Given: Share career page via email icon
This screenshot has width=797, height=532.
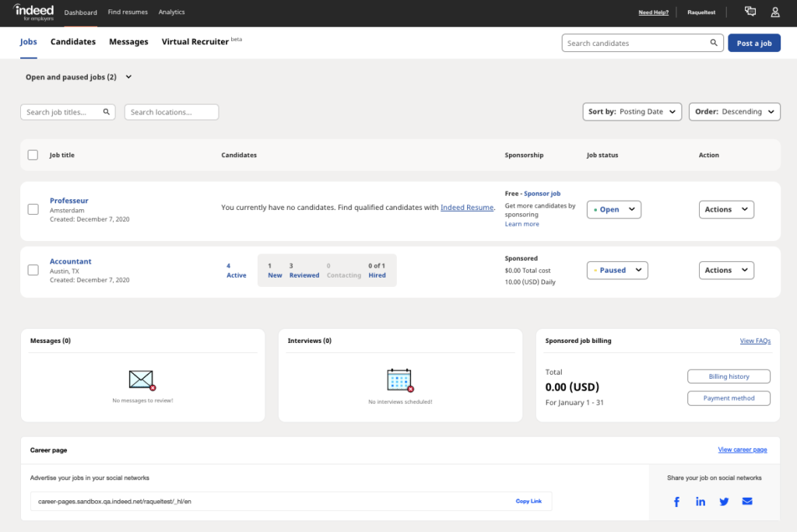Looking at the screenshot, I should pyautogui.click(x=747, y=501).
